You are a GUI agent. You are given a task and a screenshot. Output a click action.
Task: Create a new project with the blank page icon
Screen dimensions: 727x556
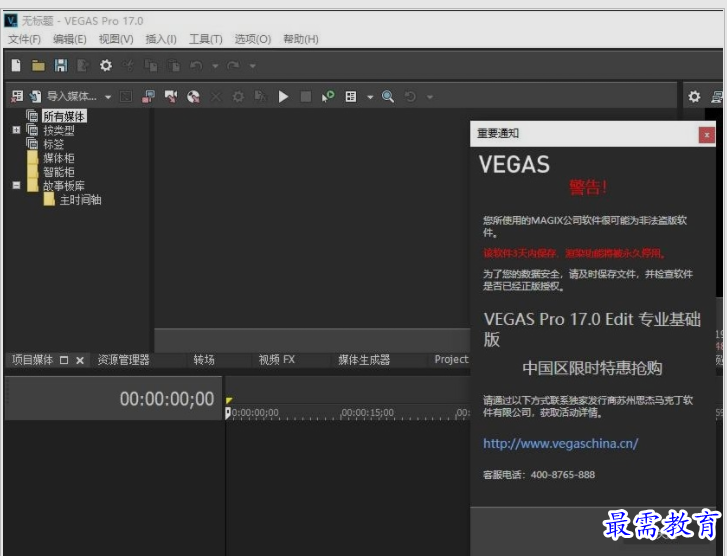[16, 65]
